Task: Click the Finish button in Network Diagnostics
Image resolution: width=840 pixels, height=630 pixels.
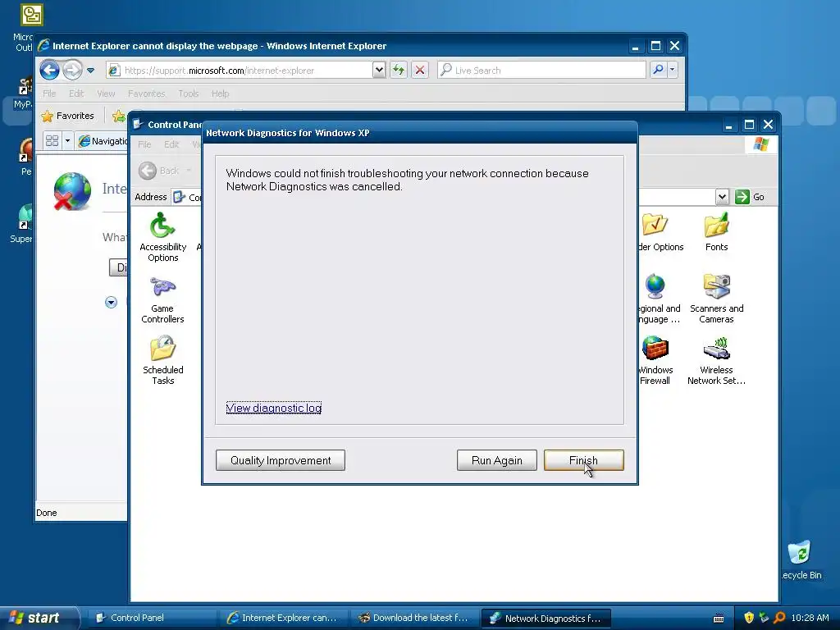Action: pyautogui.click(x=583, y=460)
